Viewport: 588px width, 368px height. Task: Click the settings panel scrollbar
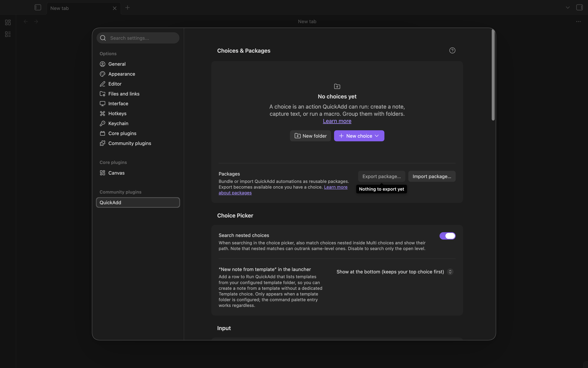pos(493,75)
